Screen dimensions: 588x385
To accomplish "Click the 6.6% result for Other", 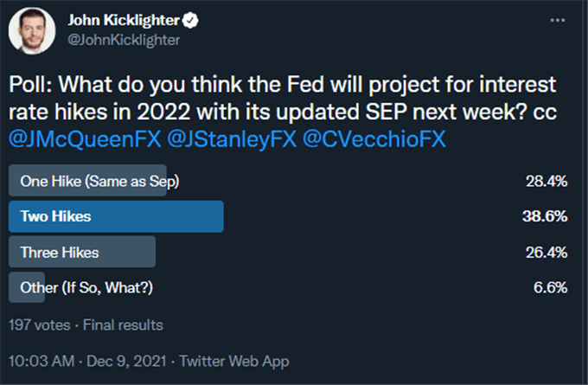I will click(x=551, y=288).
